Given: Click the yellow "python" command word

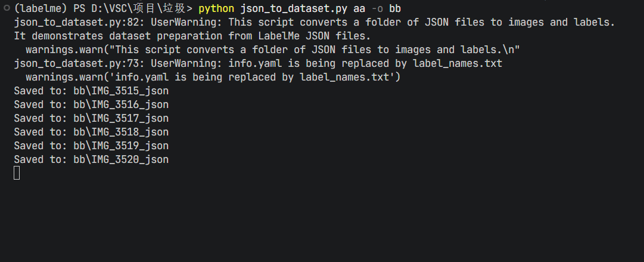Looking at the screenshot, I should pyautogui.click(x=216, y=8).
